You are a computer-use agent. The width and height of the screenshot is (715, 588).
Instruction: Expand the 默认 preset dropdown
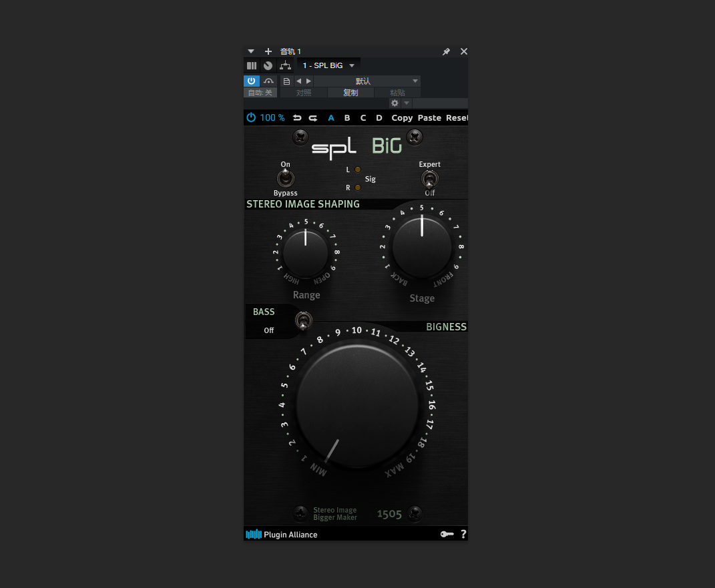[x=368, y=81]
